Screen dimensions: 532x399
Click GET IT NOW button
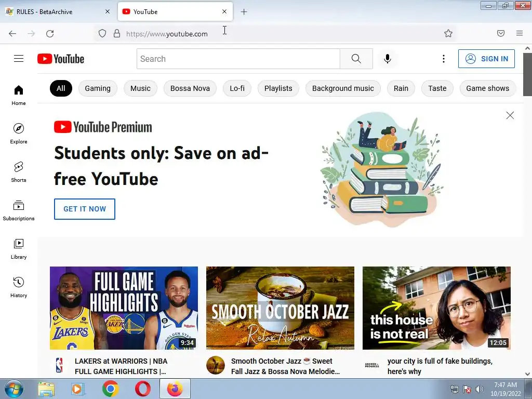85,209
